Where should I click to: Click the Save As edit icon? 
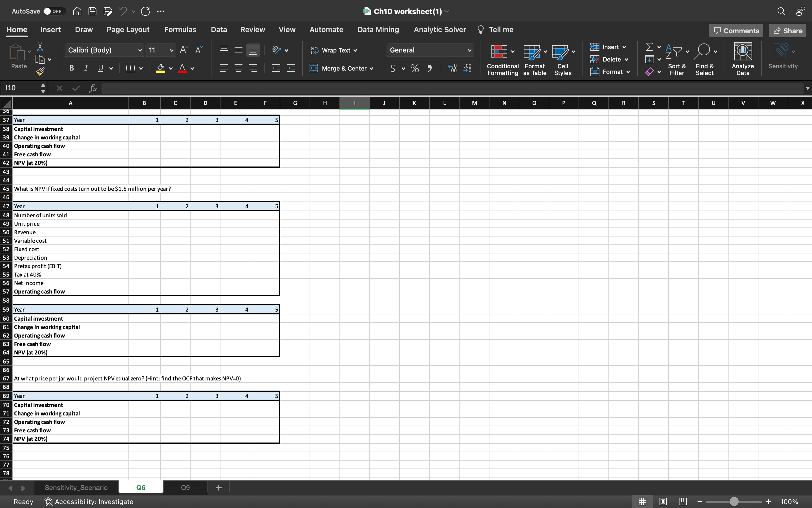pos(108,11)
